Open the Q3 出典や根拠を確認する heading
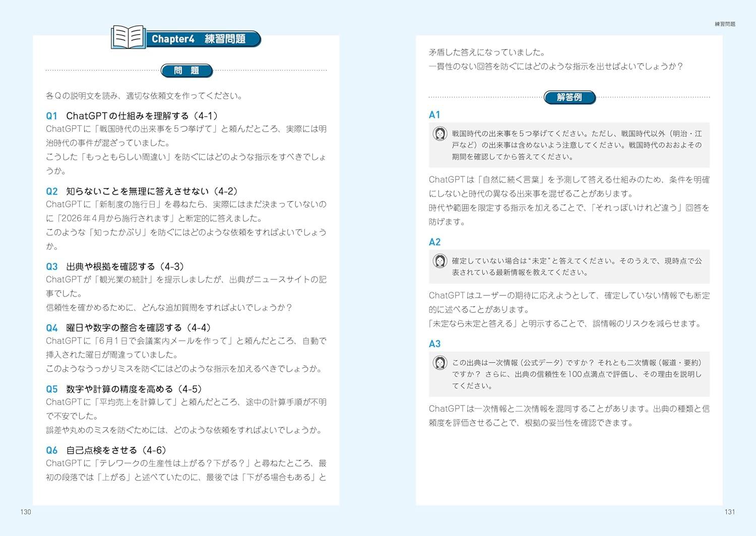Viewport: 756px width, 536px height. [x=115, y=266]
